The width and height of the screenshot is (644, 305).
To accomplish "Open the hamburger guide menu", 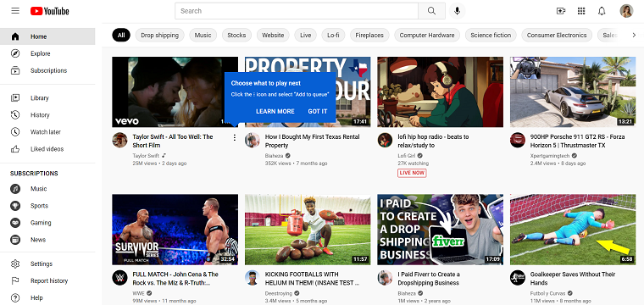I will coord(15,11).
